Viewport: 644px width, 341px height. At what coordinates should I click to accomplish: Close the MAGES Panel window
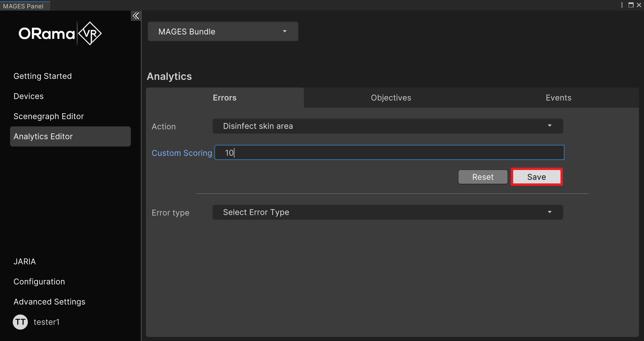639,5
